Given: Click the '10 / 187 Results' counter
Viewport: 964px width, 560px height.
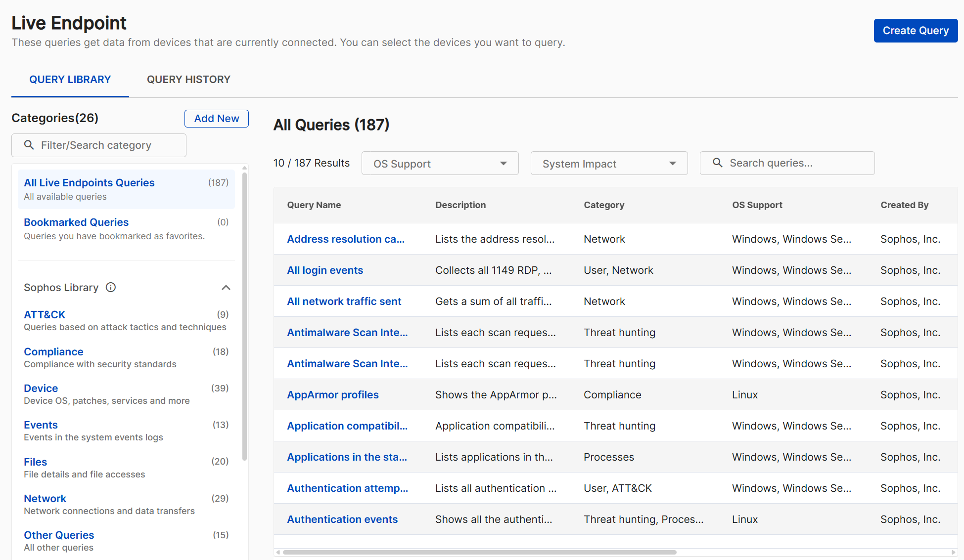Looking at the screenshot, I should [x=312, y=163].
